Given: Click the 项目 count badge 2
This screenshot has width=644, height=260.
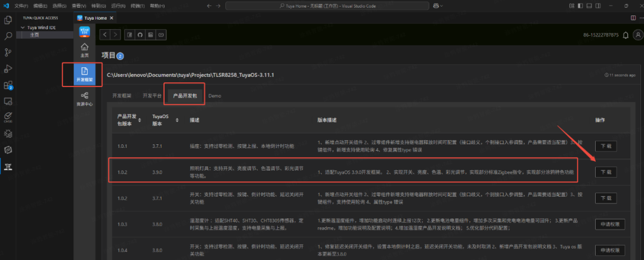Looking at the screenshot, I should (120, 56).
